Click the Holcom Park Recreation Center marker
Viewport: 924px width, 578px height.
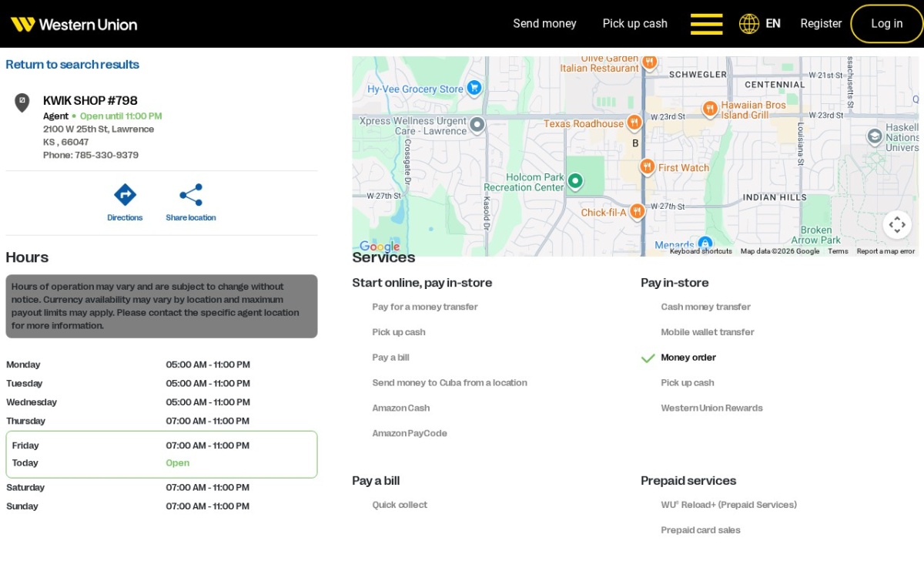tap(574, 182)
